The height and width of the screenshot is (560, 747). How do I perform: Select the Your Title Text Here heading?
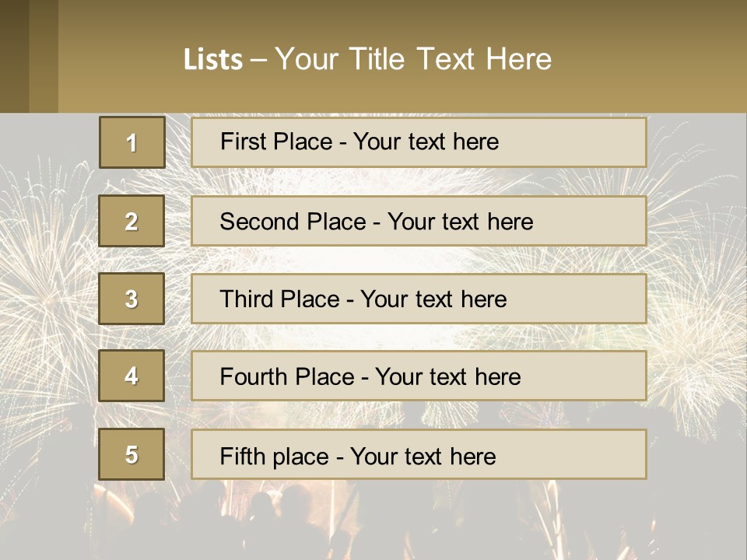(413, 59)
